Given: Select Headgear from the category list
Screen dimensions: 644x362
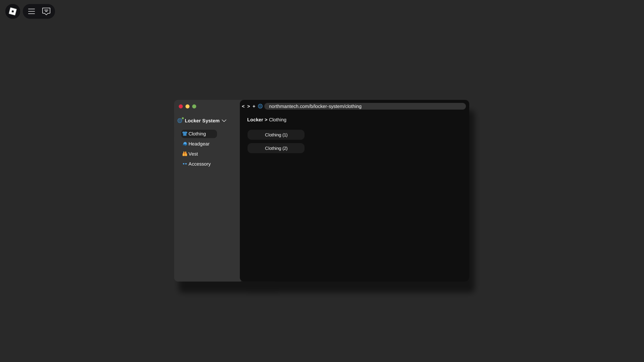Looking at the screenshot, I should [199, 144].
